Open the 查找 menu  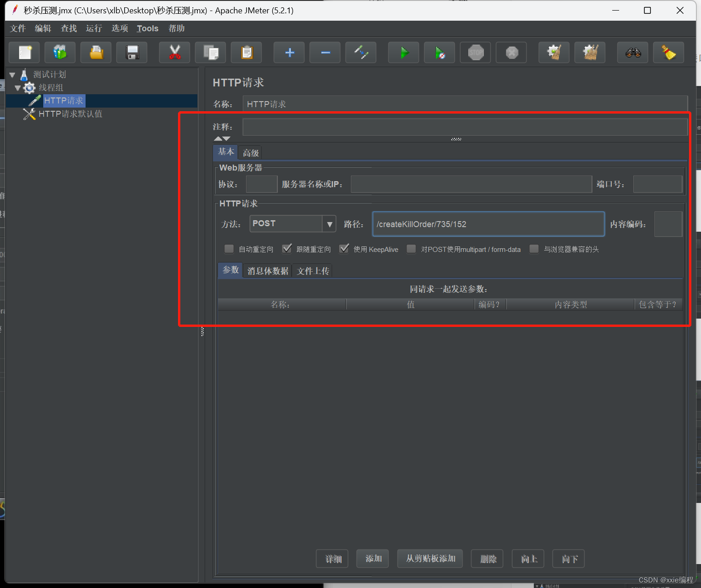(x=69, y=29)
